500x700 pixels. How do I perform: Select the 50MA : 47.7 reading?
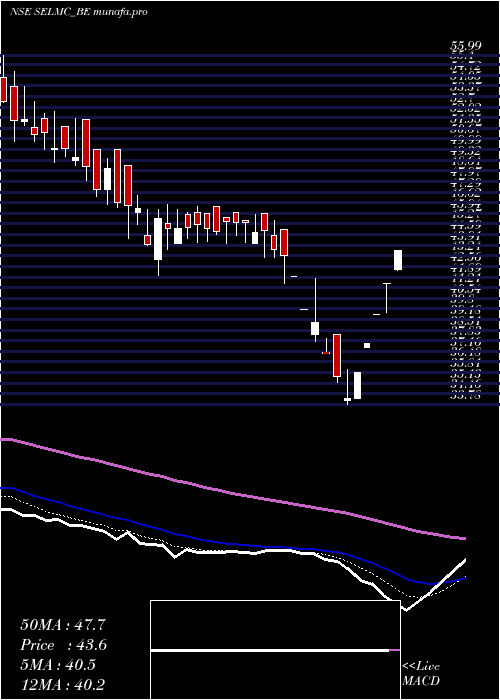click(63, 625)
